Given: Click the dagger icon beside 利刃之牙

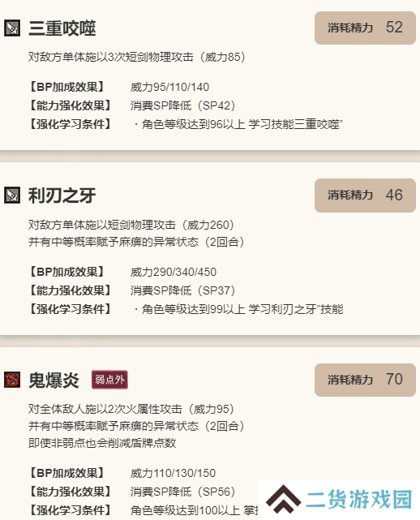Looking at the screenshot, I should click(x=12, y=195).
